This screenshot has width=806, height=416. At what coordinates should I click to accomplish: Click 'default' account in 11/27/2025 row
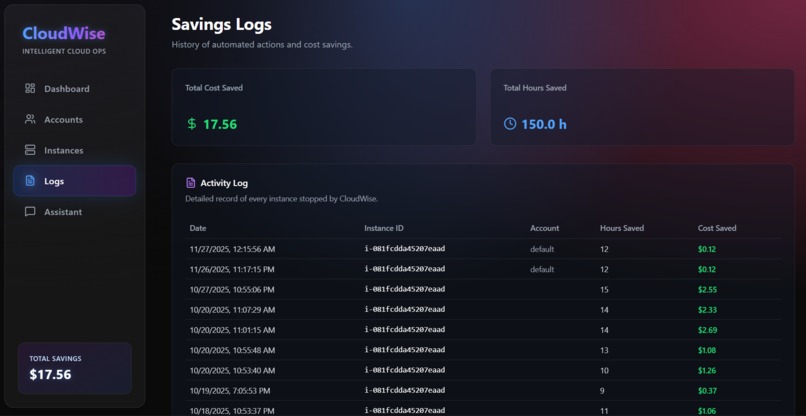[542, 249]
